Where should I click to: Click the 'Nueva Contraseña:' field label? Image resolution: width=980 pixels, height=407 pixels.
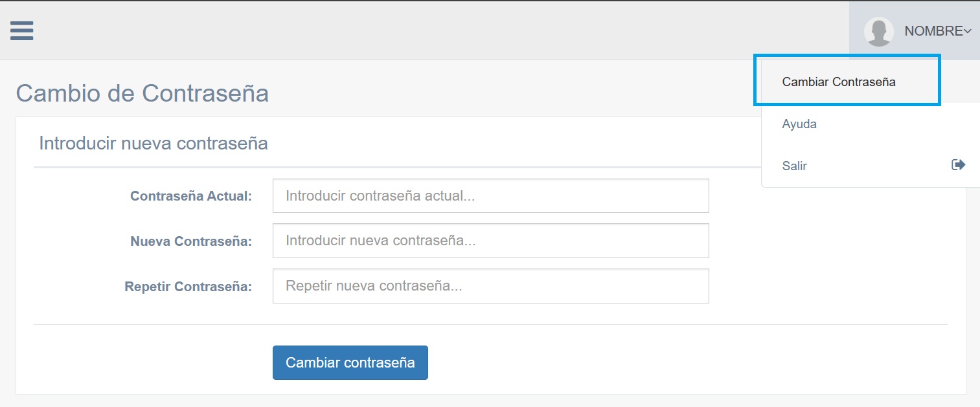click(x=191, y=241)
